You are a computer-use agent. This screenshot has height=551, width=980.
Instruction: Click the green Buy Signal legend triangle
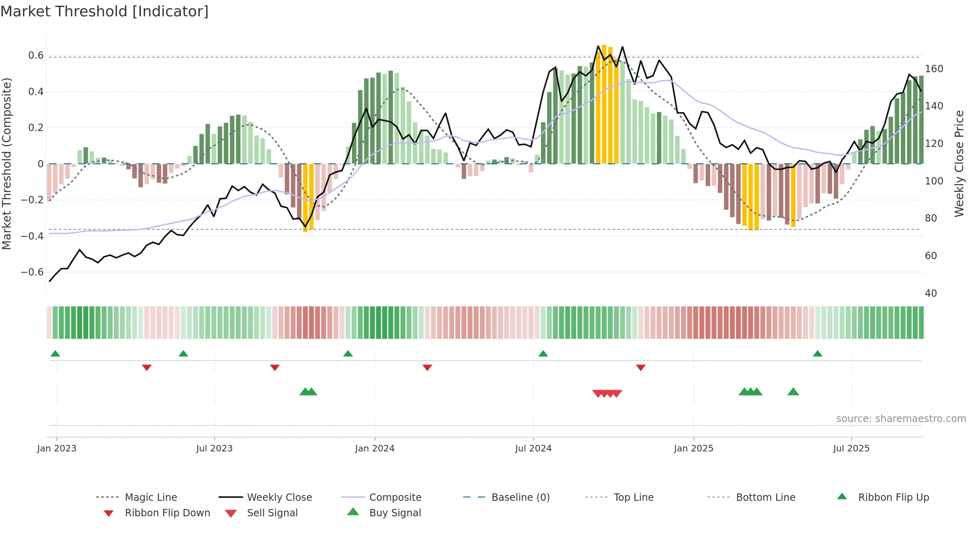coord(353,511)
